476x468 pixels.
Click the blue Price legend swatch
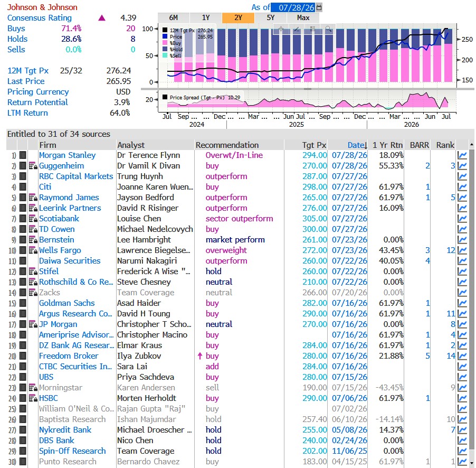pos(165,36)
